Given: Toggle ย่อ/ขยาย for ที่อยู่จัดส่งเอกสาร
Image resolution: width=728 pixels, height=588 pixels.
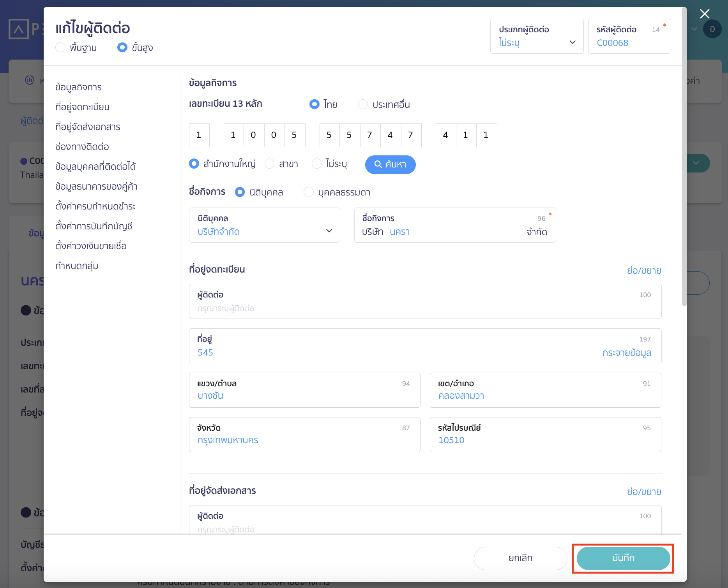Looking at the screenshot, I should 643,491.
